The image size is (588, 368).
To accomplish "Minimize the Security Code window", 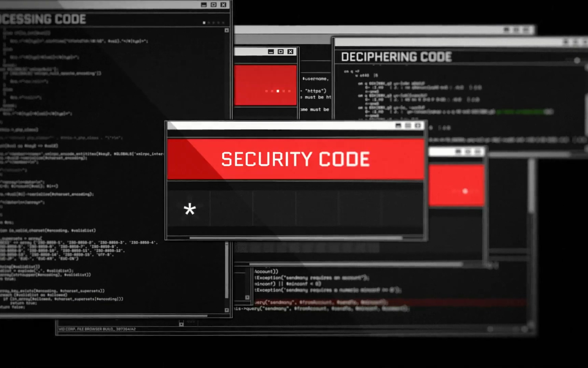I will coord(398,126).
